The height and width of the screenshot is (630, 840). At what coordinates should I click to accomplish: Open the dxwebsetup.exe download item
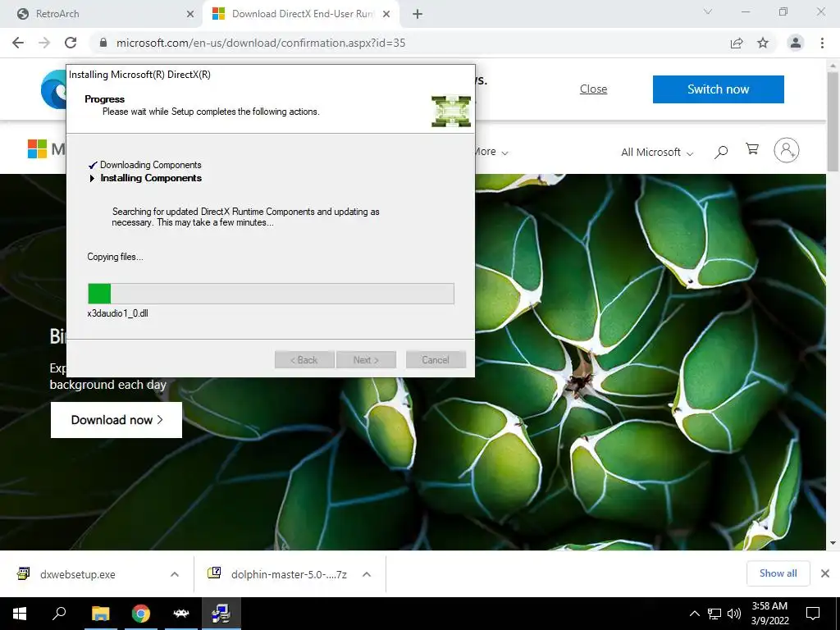(x=78, y=574)
